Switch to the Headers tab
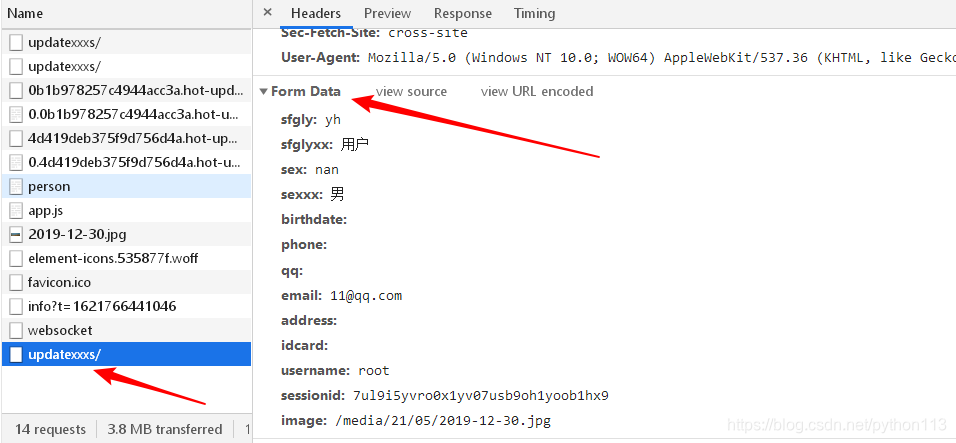956x443 pixels. tap(316, 13)
